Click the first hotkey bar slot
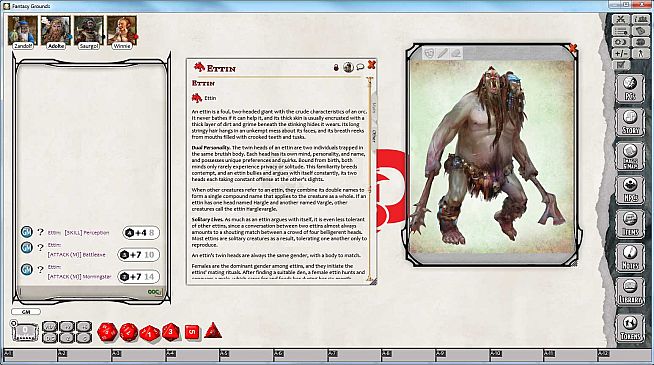 [x=30, y=355]
